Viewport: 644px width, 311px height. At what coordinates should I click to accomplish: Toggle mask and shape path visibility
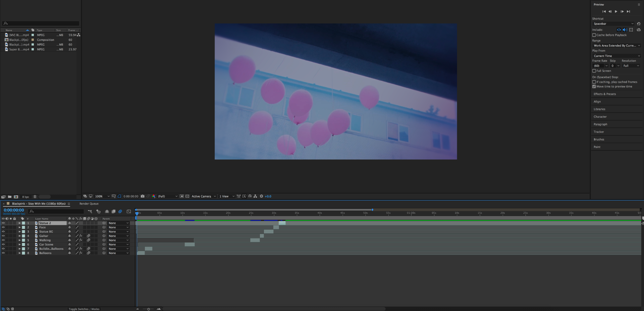pyautogui.click(x=119, y=196)
